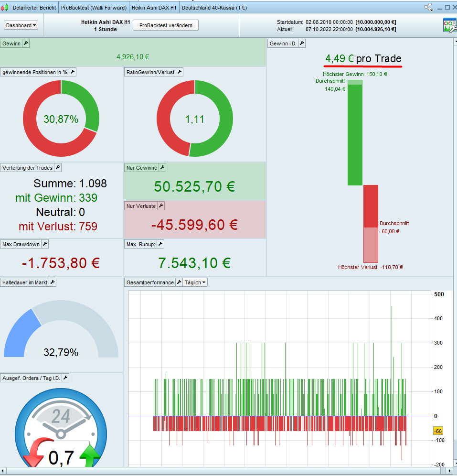
Task: Open wrench for Haltedauer im Markt
Action: pyautogui.click(x=53, y=282)
